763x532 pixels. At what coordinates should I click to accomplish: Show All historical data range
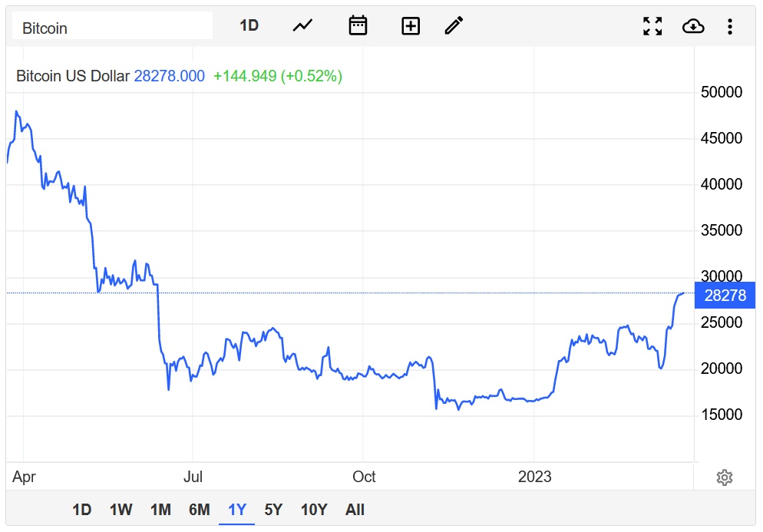[x=355, y=510]
